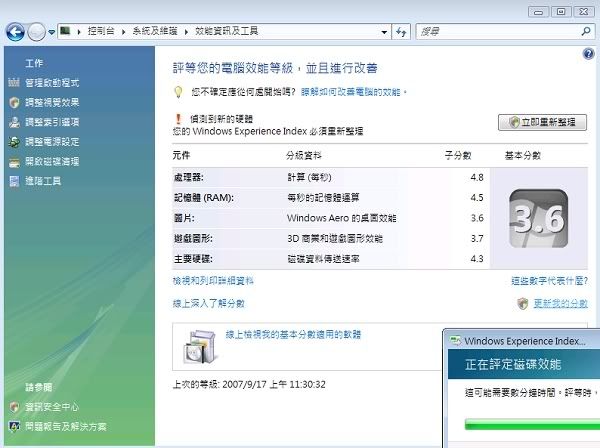The image size is (600, 448).
Task: Click the 管理啟動程式 icon in sidebar
Action: 14,83
